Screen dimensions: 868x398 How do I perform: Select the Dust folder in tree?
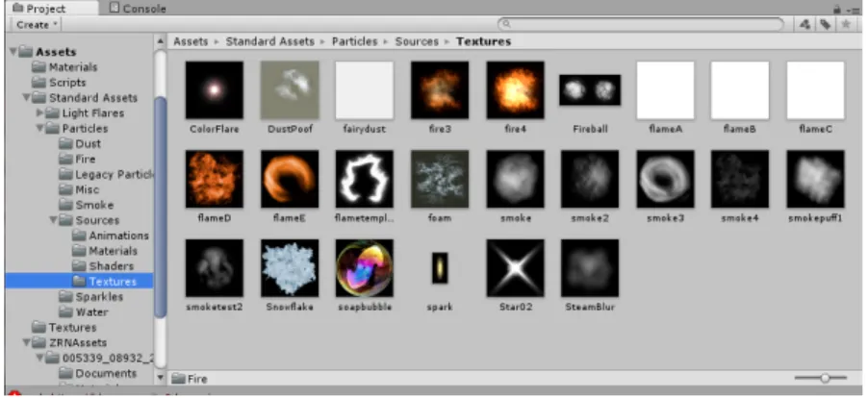click(80, 144)
